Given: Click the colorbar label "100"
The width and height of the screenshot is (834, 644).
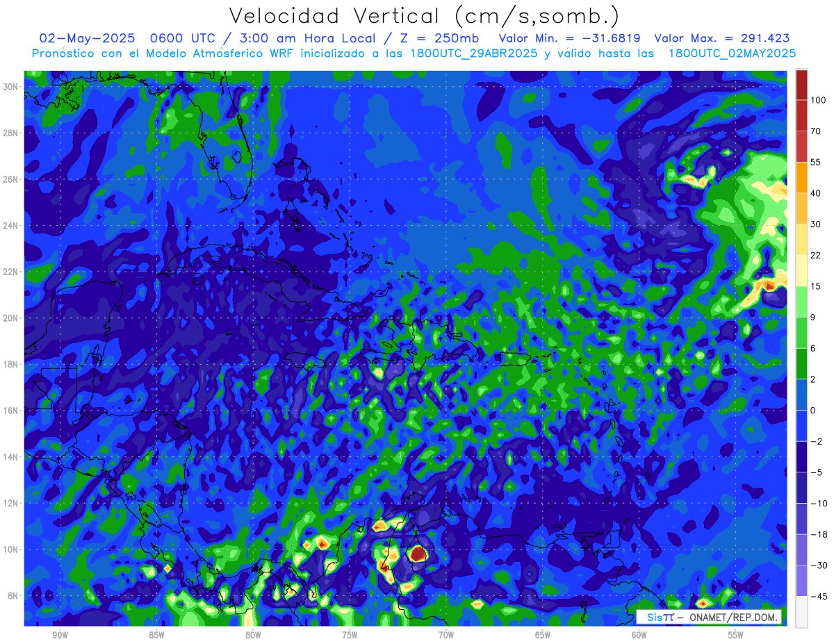Looking at the screenshot, I should [x=818, y=100].
